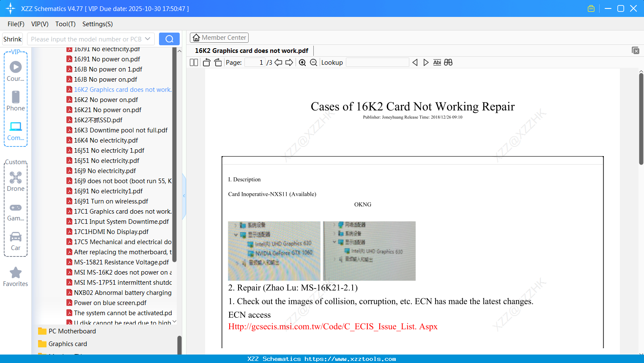The width and height of the screenshot is (644, 363).
Task: Open the Car category
Action: (x=16, y=241)
